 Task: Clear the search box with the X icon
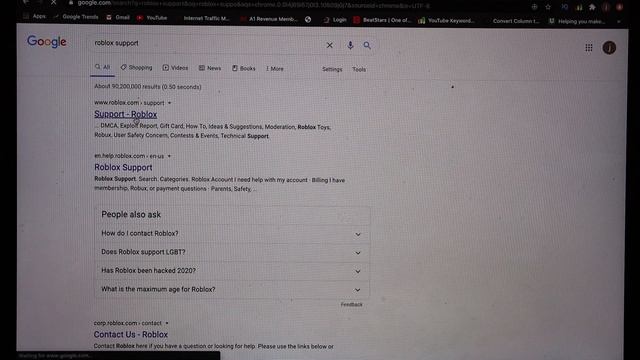point(329,45)
